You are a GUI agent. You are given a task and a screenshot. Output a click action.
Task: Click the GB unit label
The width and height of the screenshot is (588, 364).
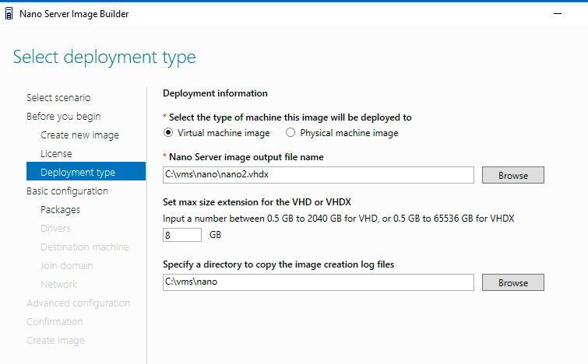tap(215, 235)
